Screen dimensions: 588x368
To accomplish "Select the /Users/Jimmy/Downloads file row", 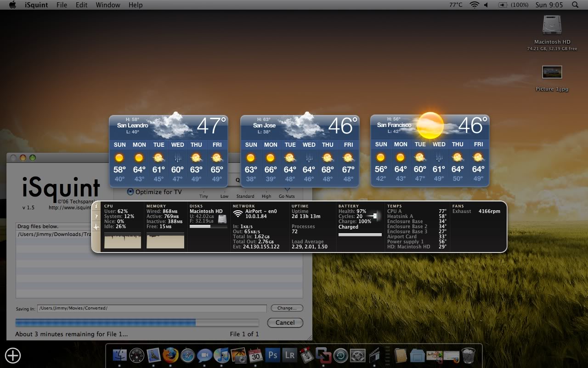I will coord(159,234).
